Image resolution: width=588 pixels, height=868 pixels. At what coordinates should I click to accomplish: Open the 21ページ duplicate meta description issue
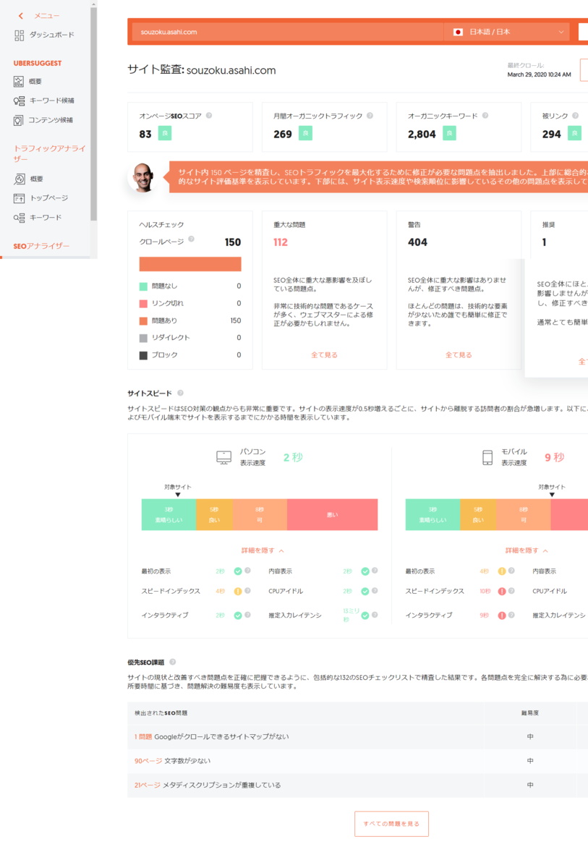pos(208,785)
